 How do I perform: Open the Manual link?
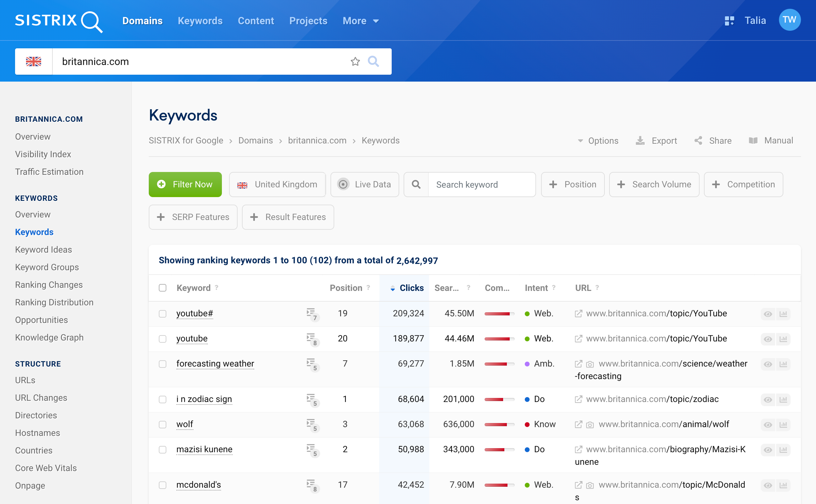coord(771,141)
